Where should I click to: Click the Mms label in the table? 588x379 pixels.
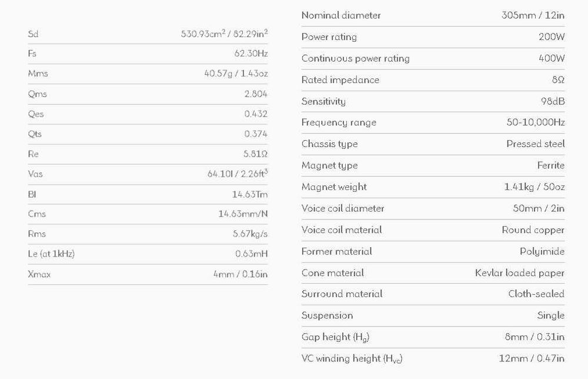pos(38,74)
